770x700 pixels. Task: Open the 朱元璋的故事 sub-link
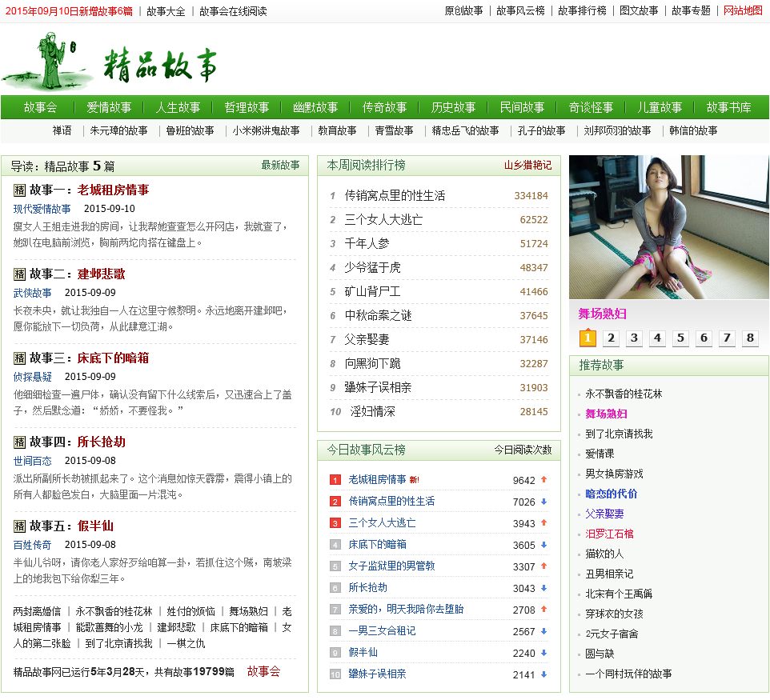pyautogui.click(x=118, y=130)
